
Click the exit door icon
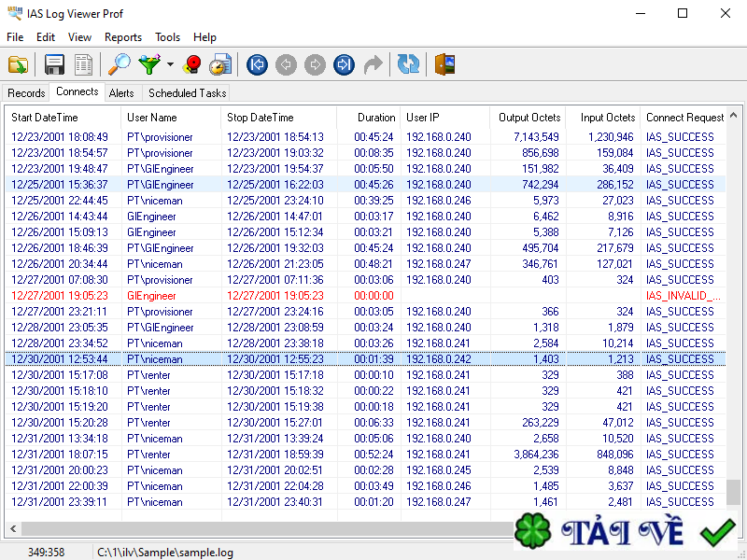[x=444, y=64]
